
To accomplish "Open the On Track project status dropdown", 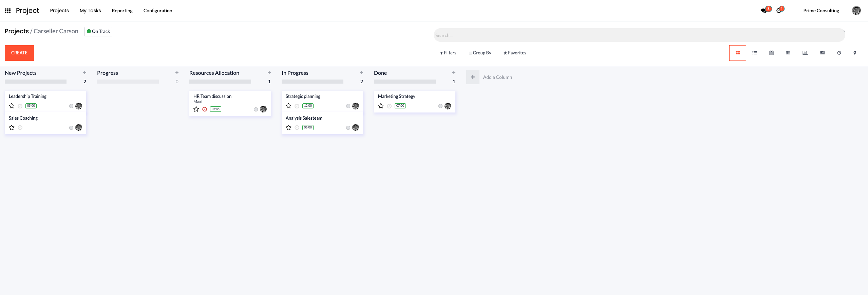I will [98, 32].
